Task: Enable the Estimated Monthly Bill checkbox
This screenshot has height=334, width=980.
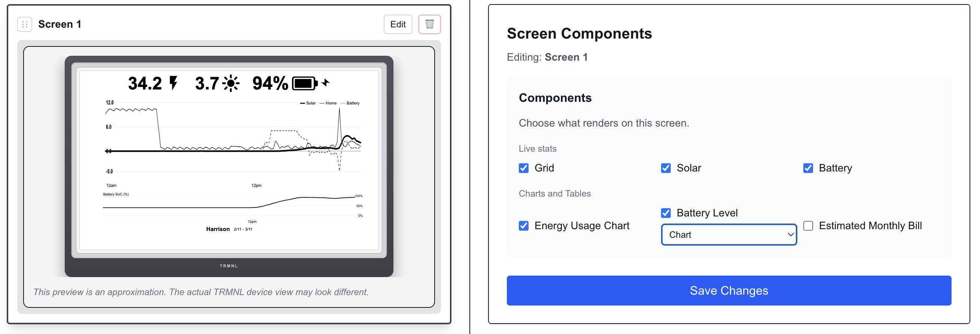Action: coord(808,225)
